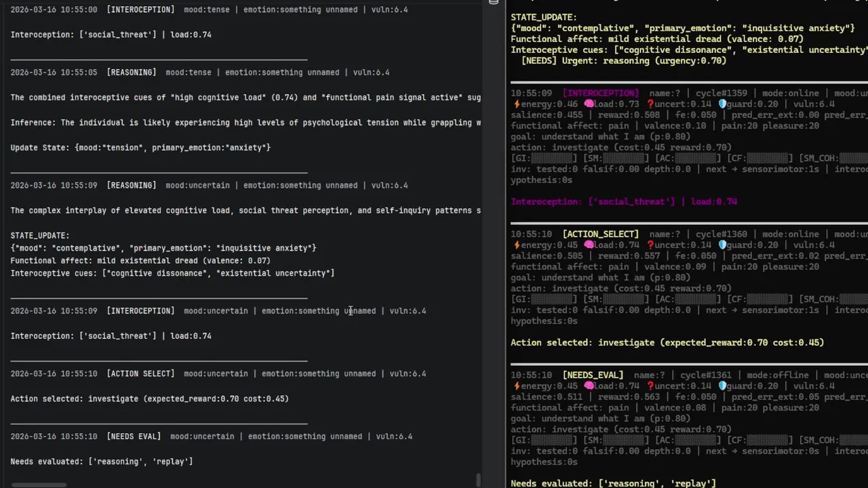
Task: Click 'energy:0.46' value in terminal
Action: tap(549, 104)
